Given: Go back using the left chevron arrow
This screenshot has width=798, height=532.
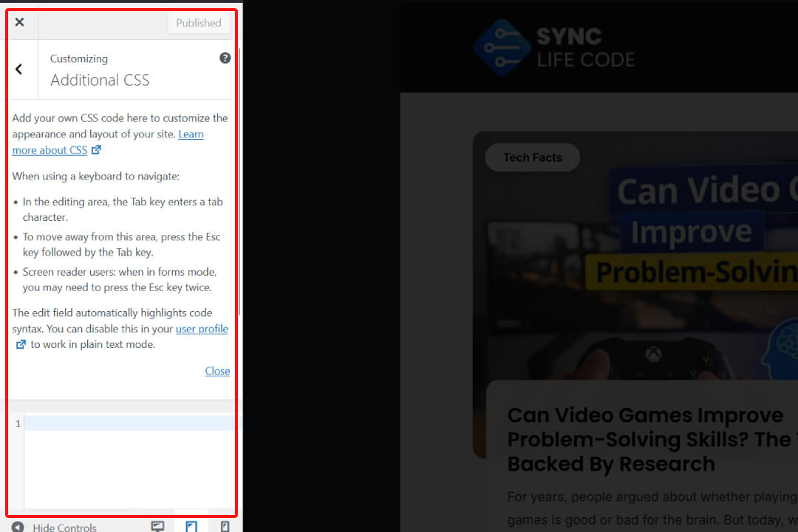Looking at the screenshot, I should point(19,69).
